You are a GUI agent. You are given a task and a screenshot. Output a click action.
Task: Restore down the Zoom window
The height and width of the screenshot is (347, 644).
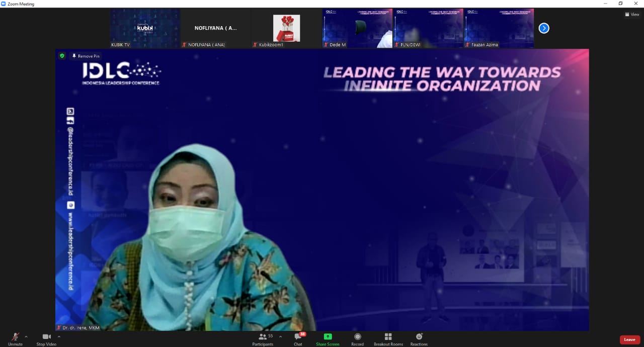tap(620, 4)
